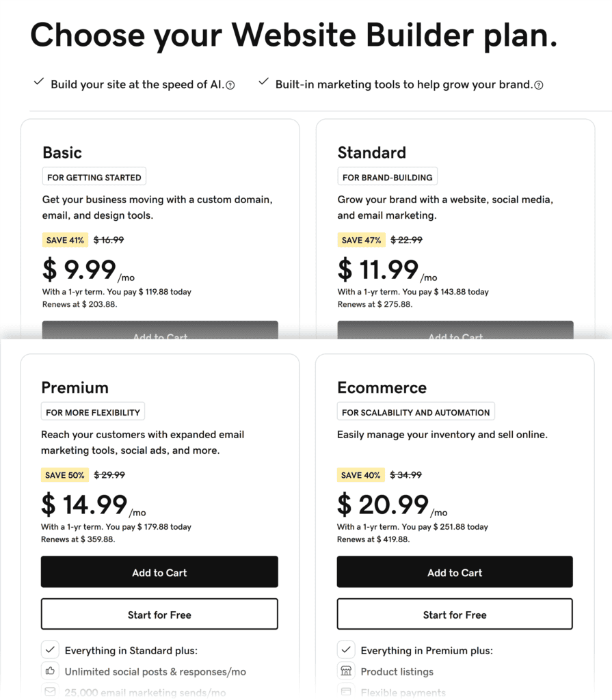Add the Standard plan to cart
Screen dimensions: 612x700
coord(455,331)
